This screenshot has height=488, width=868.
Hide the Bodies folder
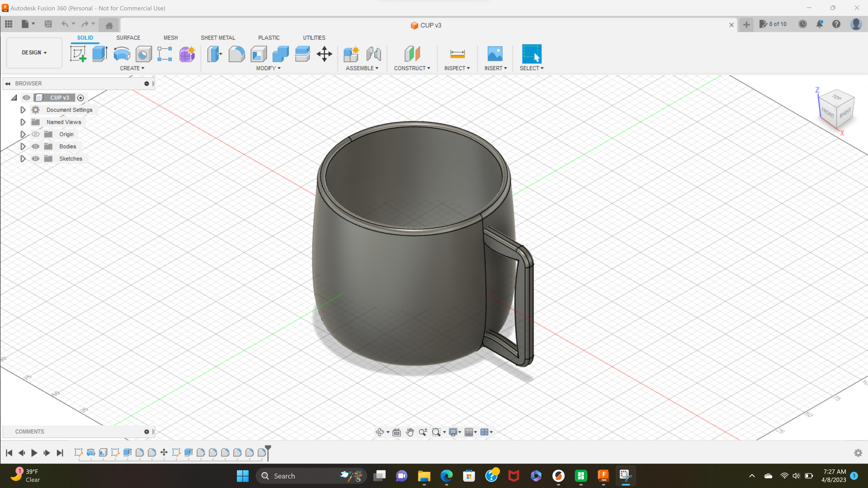35,146
